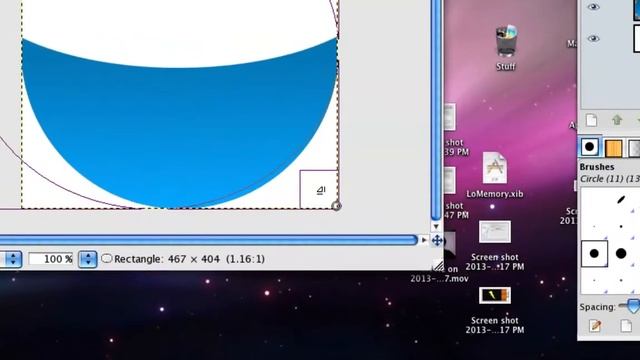Select the highlighted Circle (11) brush
Image resolution: width=640 pixels, height=360 pixels.
[594, 253]
